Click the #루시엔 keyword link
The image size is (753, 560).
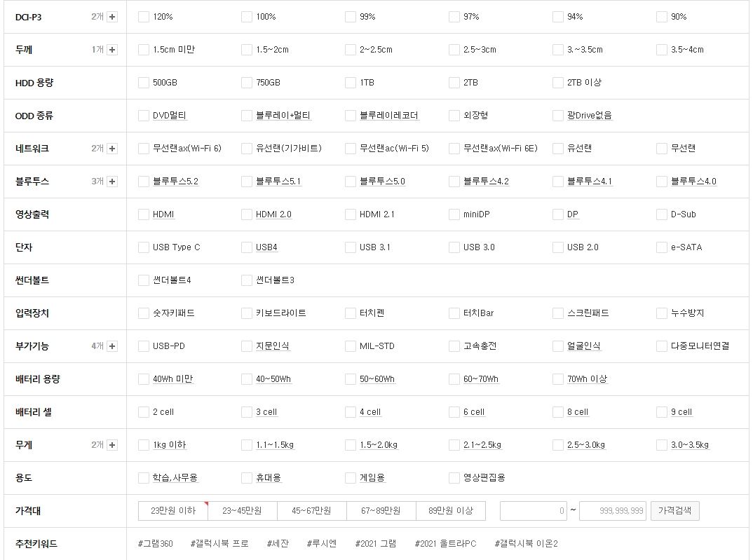point(322,544)
